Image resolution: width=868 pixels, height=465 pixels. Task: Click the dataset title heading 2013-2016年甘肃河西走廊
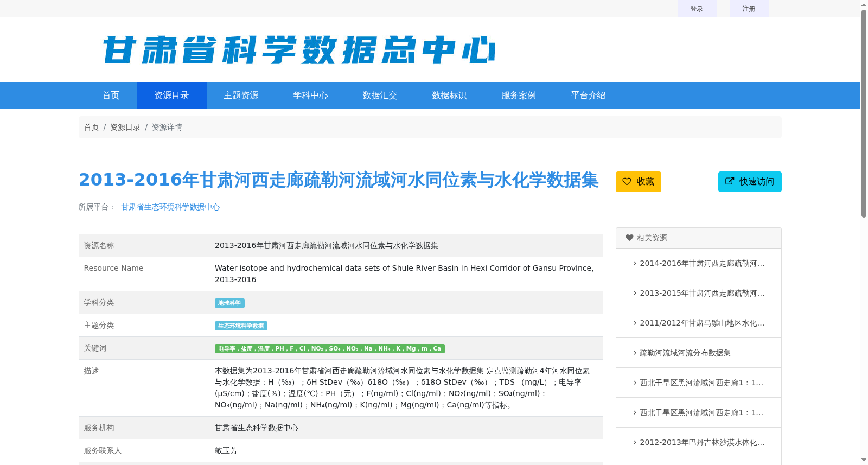339,180
